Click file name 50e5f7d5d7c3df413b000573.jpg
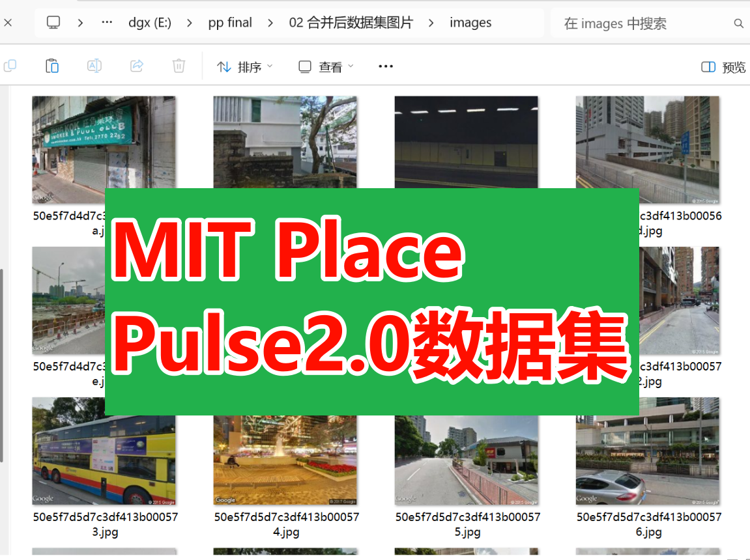The height and width of the screenshot is (560, 750). 105,524
